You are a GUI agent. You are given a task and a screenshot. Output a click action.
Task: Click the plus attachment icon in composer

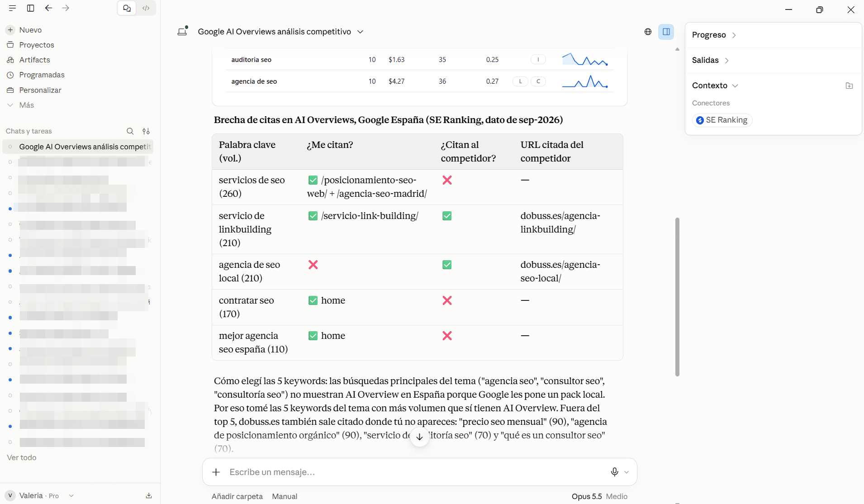[x=216, y=472]
